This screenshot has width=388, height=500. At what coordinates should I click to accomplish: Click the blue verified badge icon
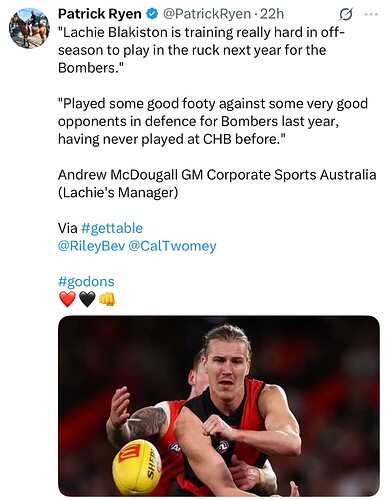(152, 14)
